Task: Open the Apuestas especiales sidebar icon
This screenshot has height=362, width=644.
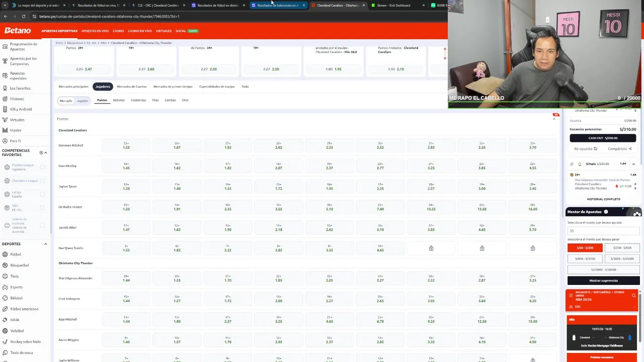Action: click(x=5, y=75)
